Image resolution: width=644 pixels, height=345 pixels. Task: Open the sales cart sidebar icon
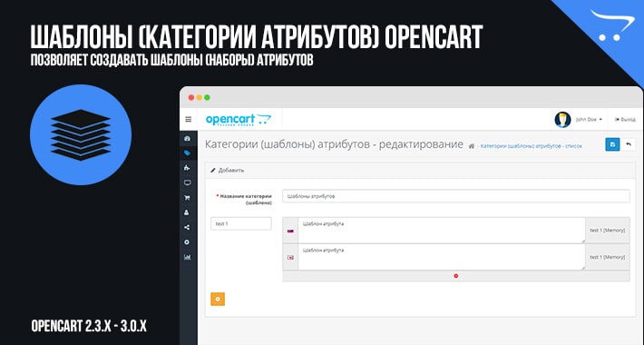187,198
